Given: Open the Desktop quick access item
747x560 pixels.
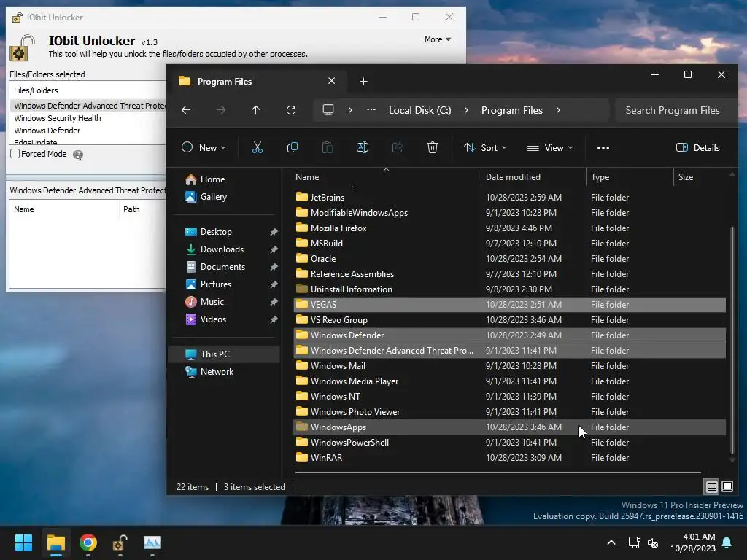Looking at the screenshot, I should pyautogui.click(x=216, y=231).
